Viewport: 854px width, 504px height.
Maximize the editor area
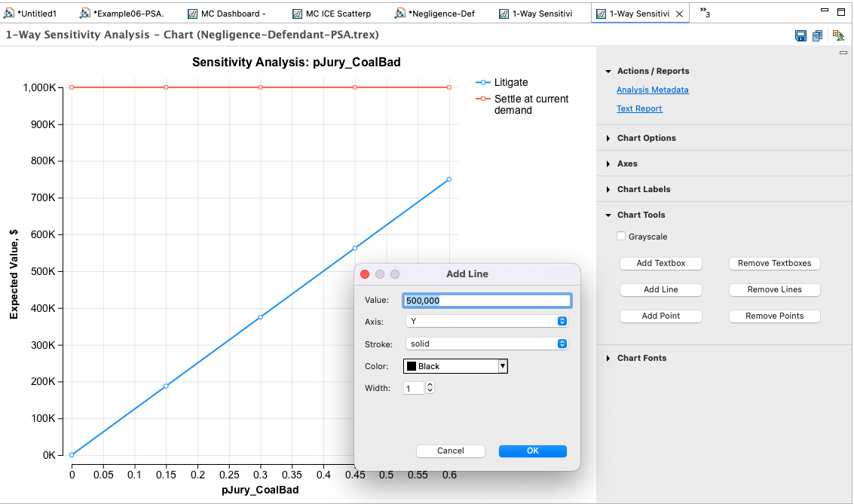841,12
